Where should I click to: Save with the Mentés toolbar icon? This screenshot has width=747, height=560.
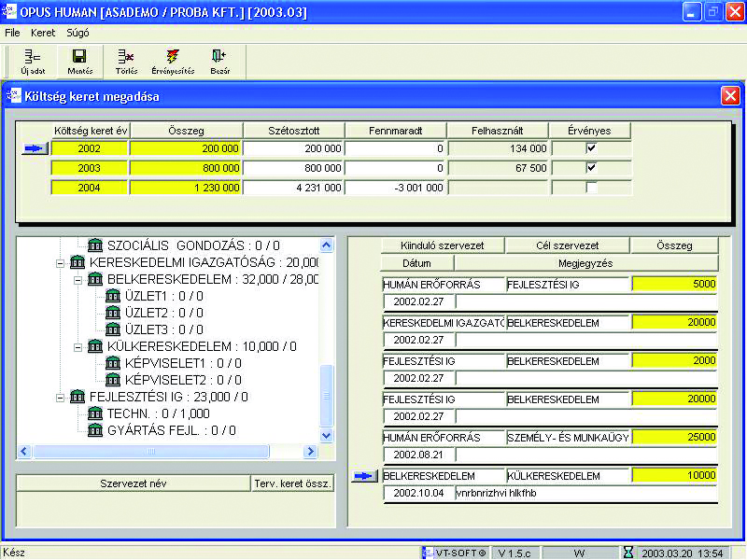[x=79, y=62]
